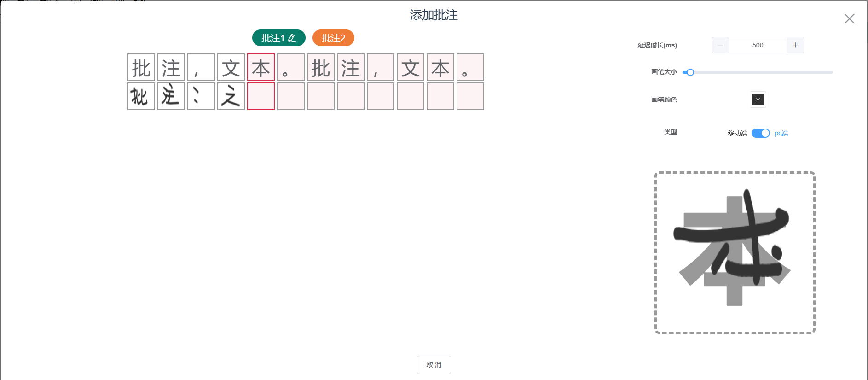Select the first 批 character cell in top row

(x=141, y=67)
